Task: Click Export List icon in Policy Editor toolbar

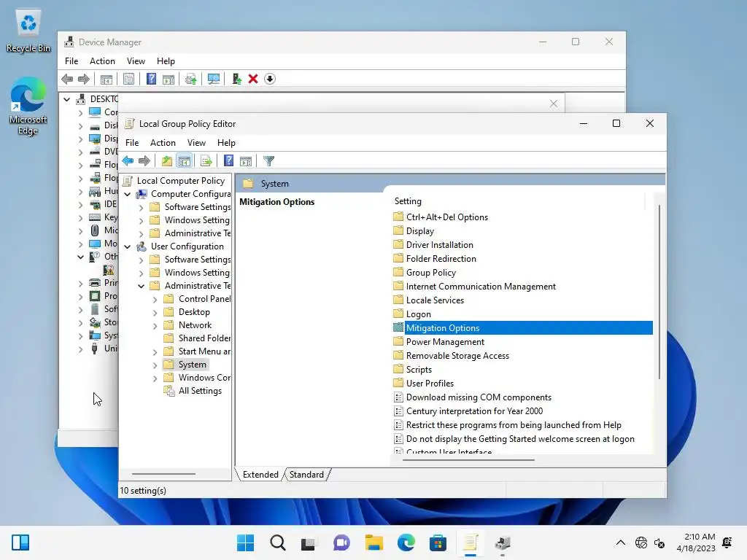Action: pyautogui.click(x=206, y=161)
